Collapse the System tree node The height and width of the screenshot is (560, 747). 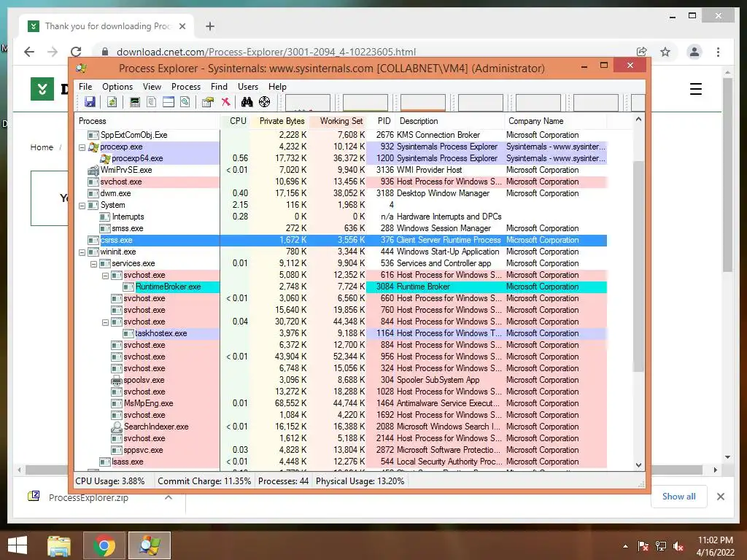coord(82,206)
